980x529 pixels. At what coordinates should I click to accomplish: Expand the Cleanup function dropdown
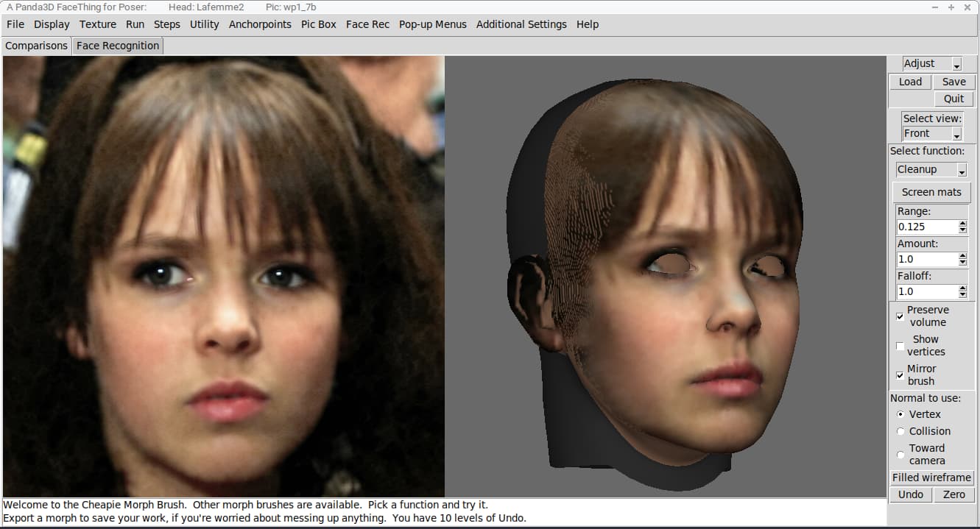point(931,169)
